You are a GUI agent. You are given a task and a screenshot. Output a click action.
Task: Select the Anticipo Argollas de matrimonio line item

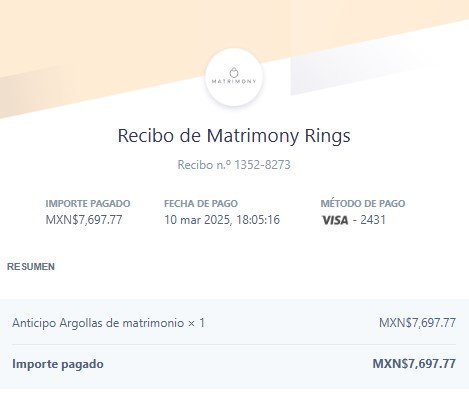[109, 323]
